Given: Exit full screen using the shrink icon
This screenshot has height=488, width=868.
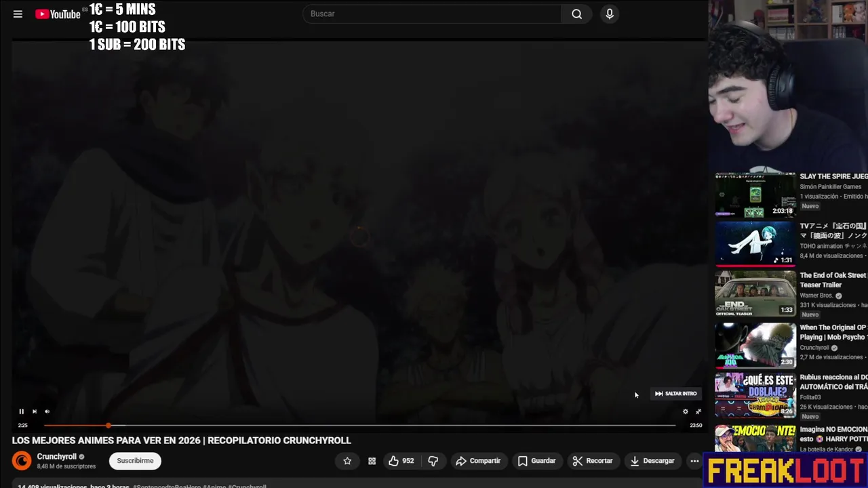Looking at the screenshot, I should tap(698, 411).
